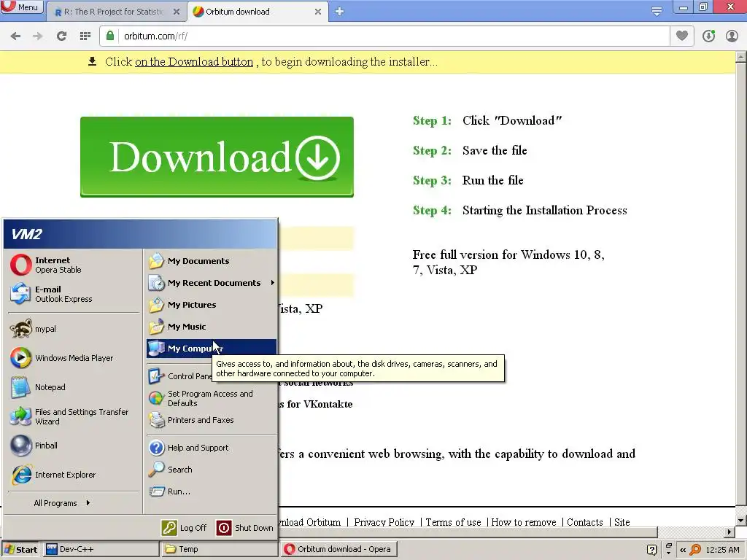This screenshot has height=560, width=747.
Task: Open Files and Settings Transfer Wizard
Action: [74, 416]
